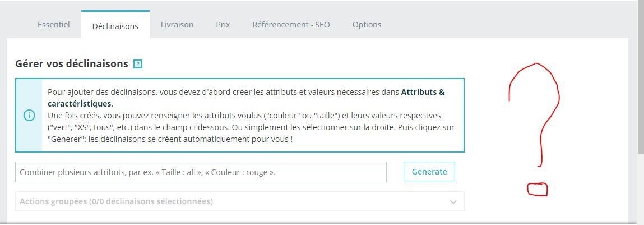Select the Déclinaisons tab
The width and height of the screenshot is (644, 225).
click(x=115, y=26)
